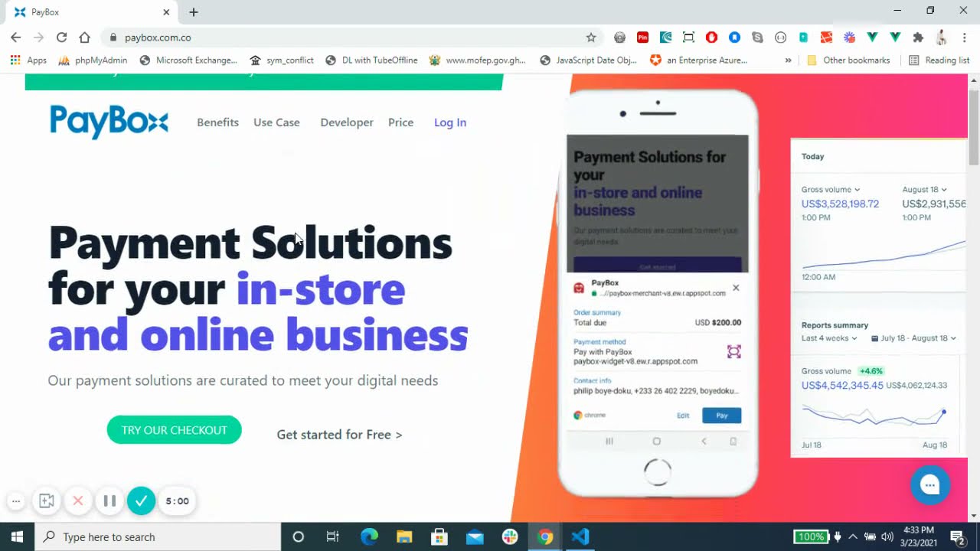The height and width of the screenshot is (551, 980).
Task: Click the Type here to search box
Action: click(x=158, y=536)
